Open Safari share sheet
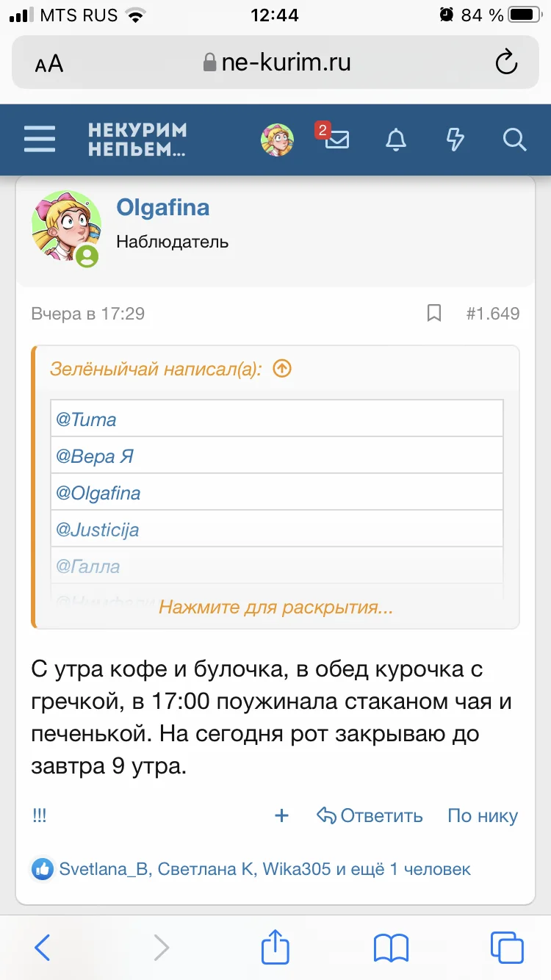The image size is (551, 980). 275,947
